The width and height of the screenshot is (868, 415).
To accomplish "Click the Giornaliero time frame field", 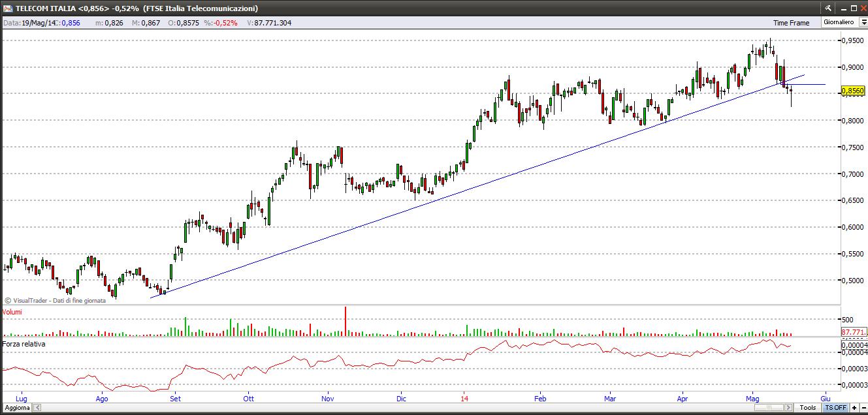I will (x=839, y=22).
